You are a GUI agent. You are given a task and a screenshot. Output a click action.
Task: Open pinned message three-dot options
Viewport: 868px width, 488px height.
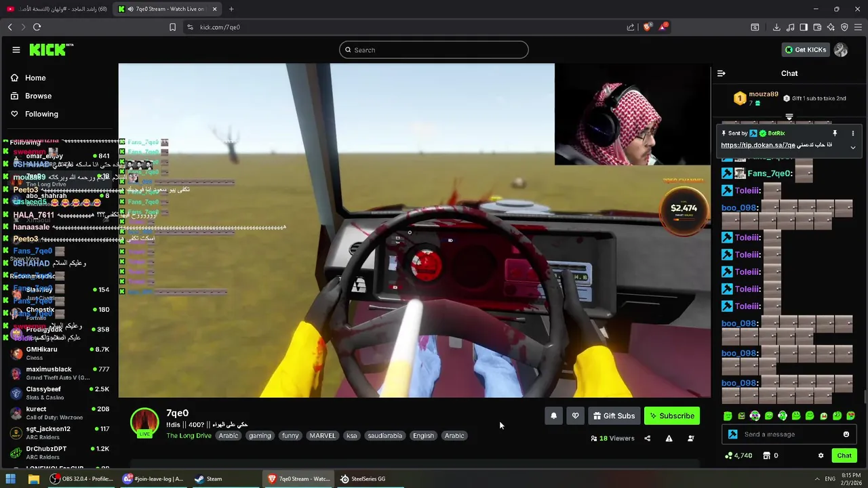[x=853, y=134]
